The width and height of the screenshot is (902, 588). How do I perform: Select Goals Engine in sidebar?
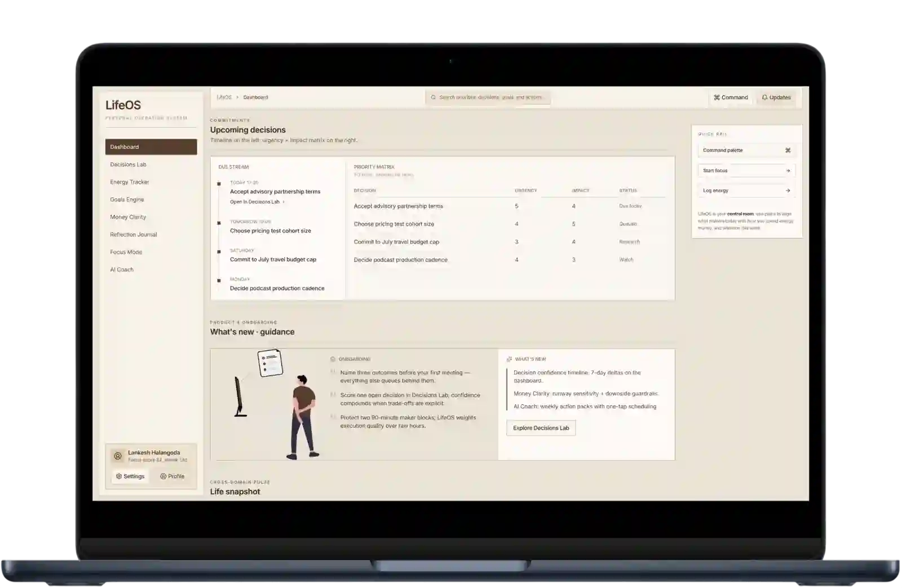(127, 200)
